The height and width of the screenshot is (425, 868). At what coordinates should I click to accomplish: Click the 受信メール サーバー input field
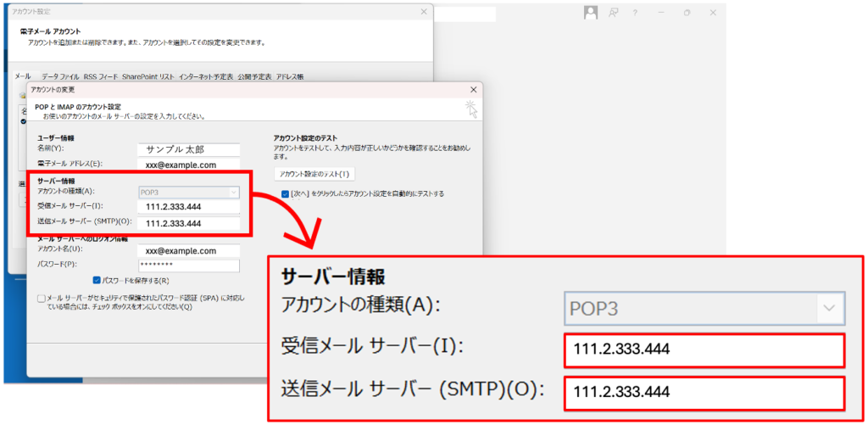pos(188,207)
